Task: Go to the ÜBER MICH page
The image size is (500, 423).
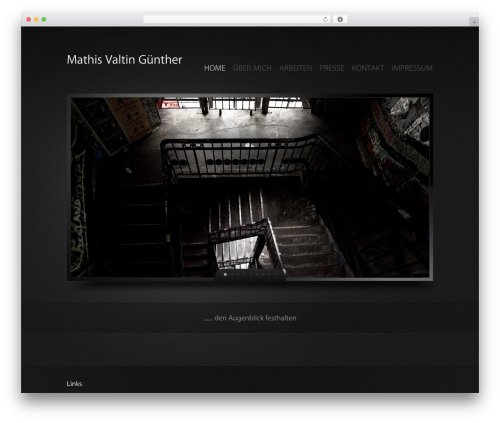Action: 252,68
